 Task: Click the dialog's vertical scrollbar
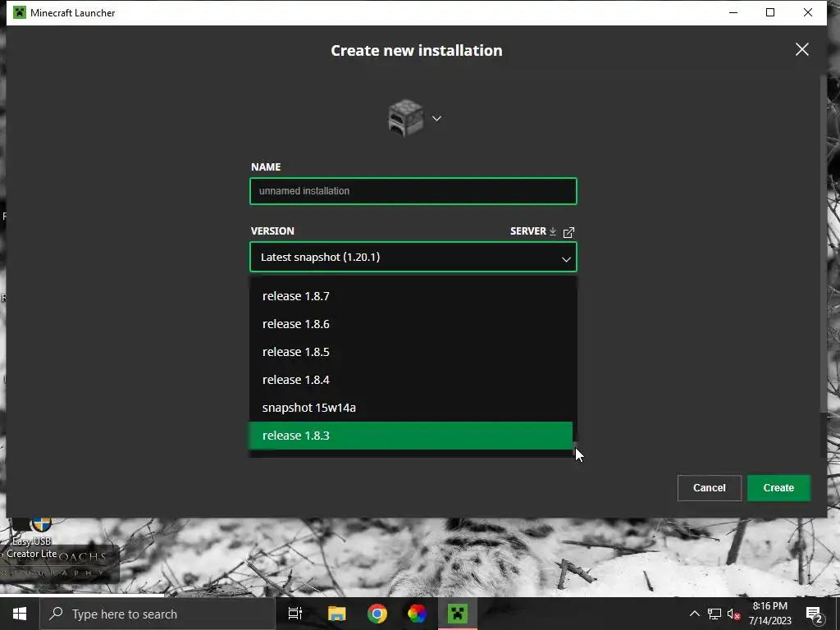(824, 244)
